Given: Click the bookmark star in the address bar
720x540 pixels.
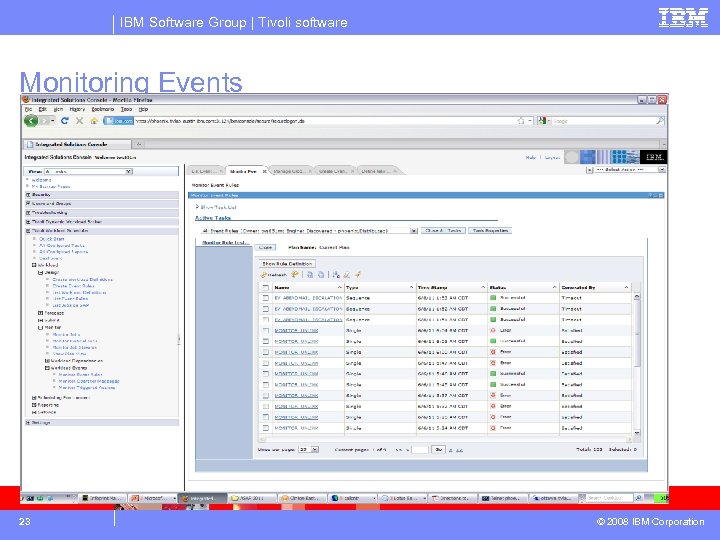Looking at the screenshot, I should (x=521, y=121).
